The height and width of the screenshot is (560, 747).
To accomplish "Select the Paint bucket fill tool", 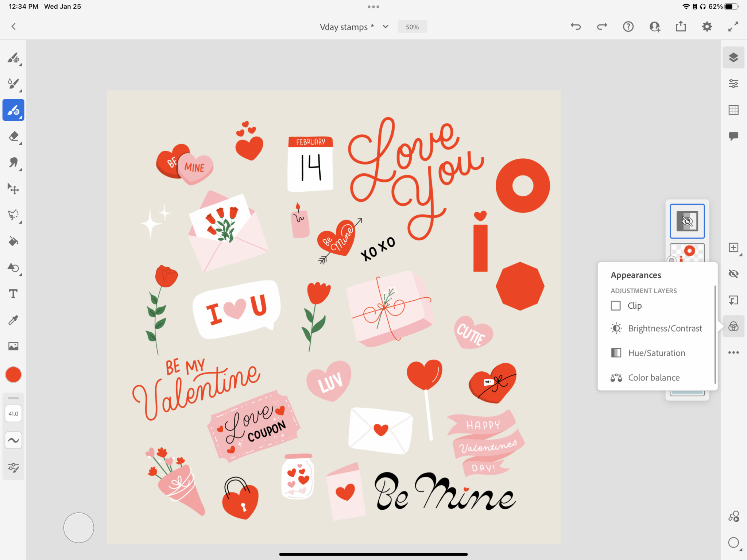I will pyautogui.click(x=13, y=241).
